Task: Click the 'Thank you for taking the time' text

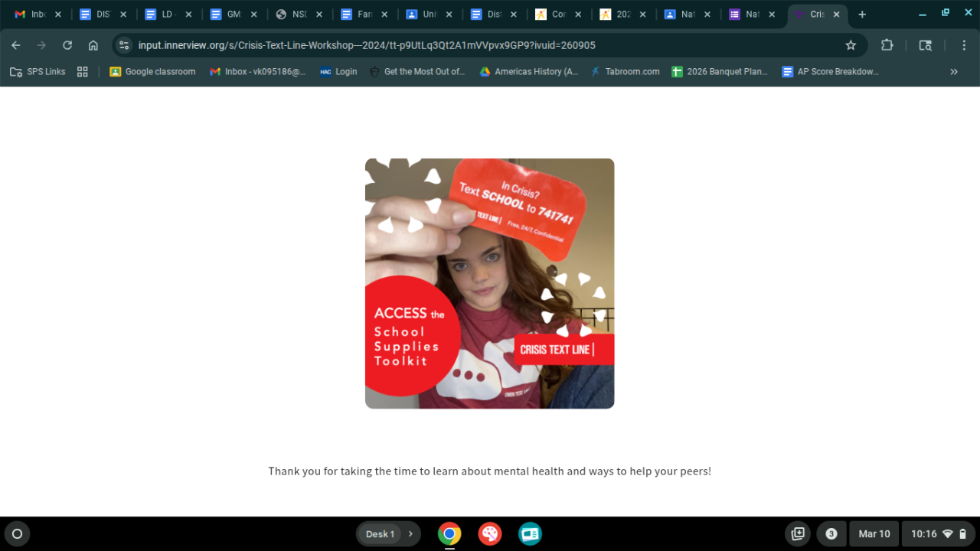Action: point(490,471)
